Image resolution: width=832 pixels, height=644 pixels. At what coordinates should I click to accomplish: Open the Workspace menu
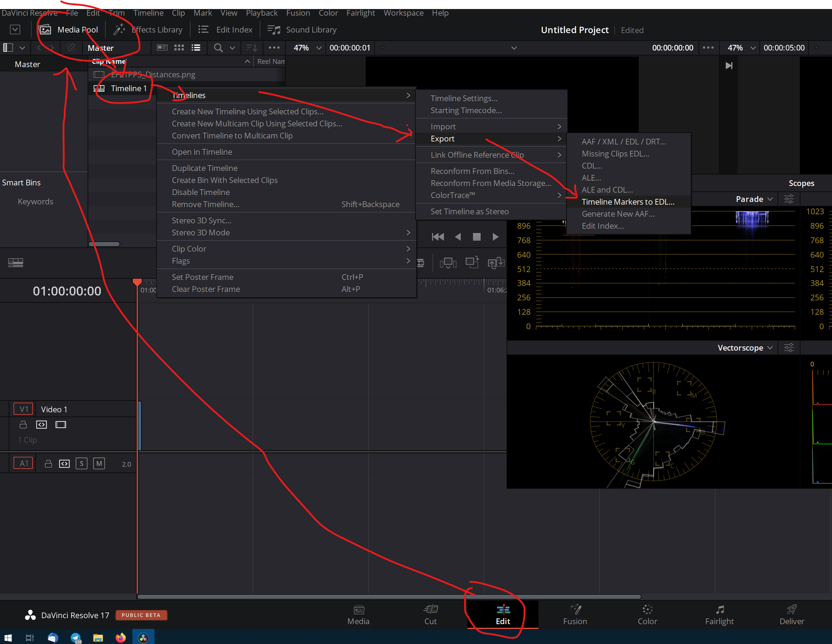[403, 13]
